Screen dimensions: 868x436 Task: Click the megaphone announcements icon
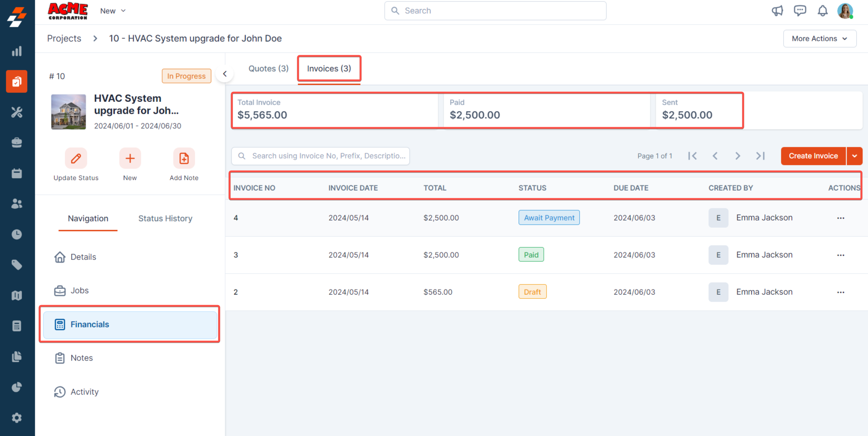click(x=777, y=11)
